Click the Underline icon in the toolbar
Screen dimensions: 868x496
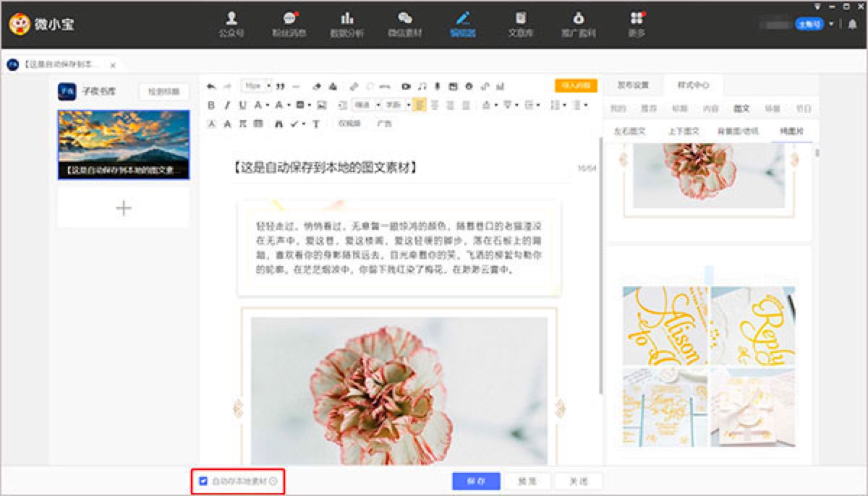pos(242,106)
